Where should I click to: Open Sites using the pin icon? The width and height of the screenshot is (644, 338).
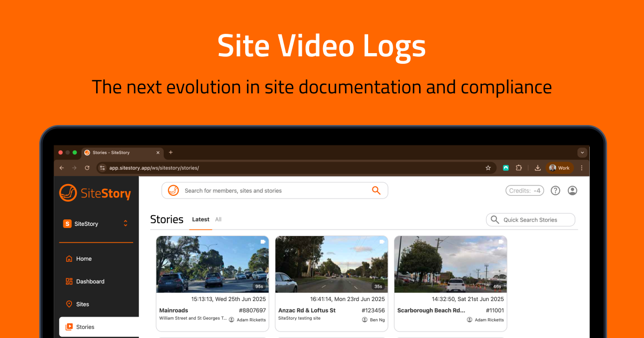69,304
